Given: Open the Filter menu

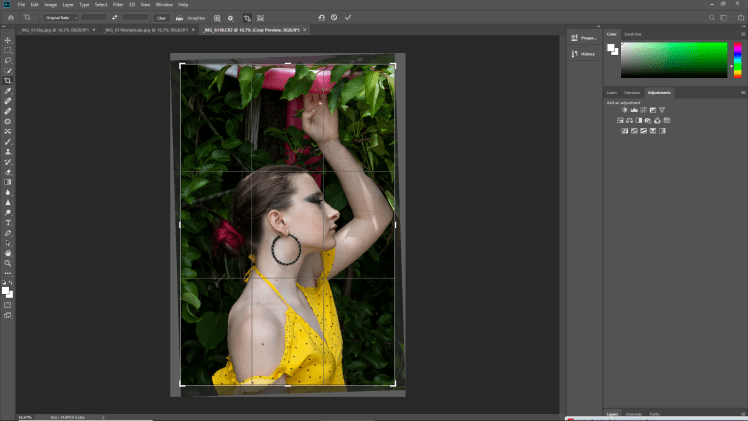Looking at the screenshot, I should pyautogui.click(x=119, y=4).
